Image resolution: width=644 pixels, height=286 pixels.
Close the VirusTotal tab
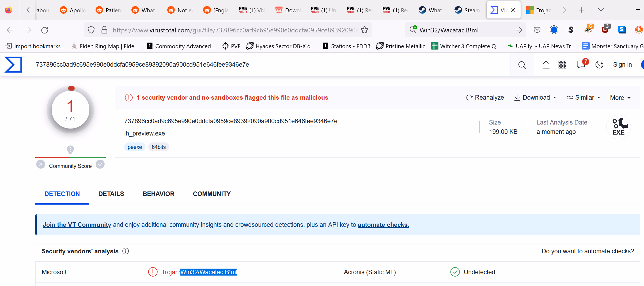[x=513, y=10]
